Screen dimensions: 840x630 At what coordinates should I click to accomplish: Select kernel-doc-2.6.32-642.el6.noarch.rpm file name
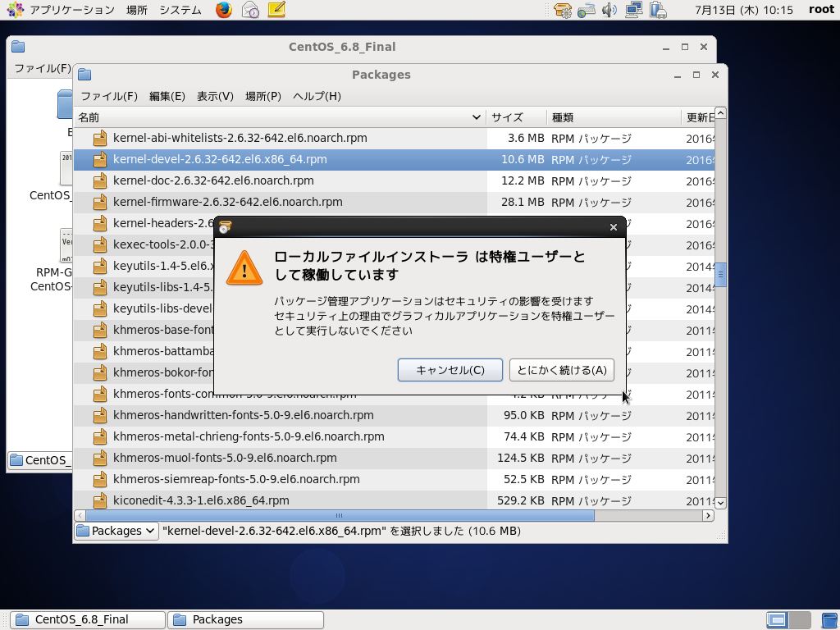point(213,180)
